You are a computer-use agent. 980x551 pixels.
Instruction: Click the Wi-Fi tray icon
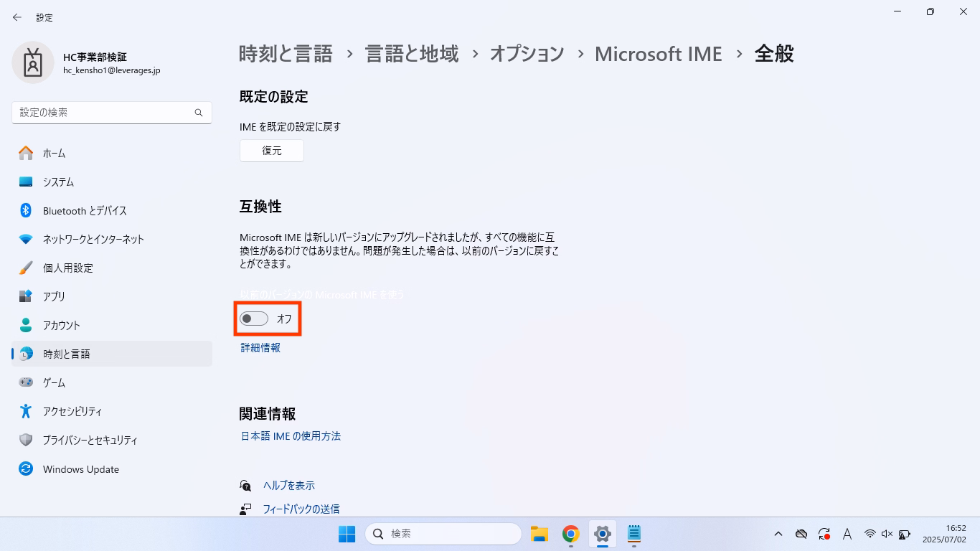coord(870,534)
